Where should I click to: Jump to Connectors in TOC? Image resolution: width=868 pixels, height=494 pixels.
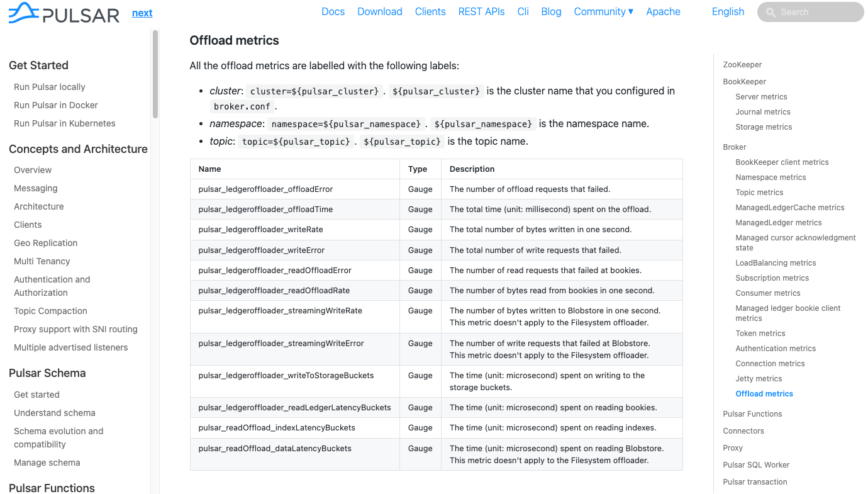click(743, 431)
